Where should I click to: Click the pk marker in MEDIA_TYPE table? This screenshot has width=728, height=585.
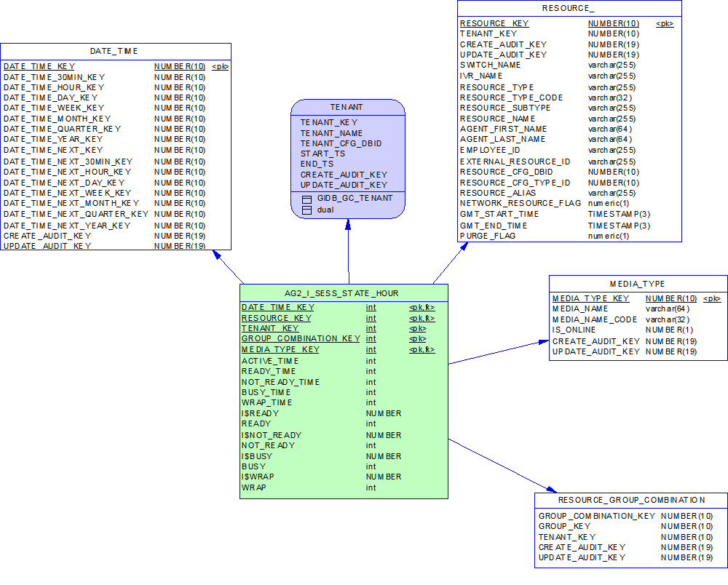point(711,298)
